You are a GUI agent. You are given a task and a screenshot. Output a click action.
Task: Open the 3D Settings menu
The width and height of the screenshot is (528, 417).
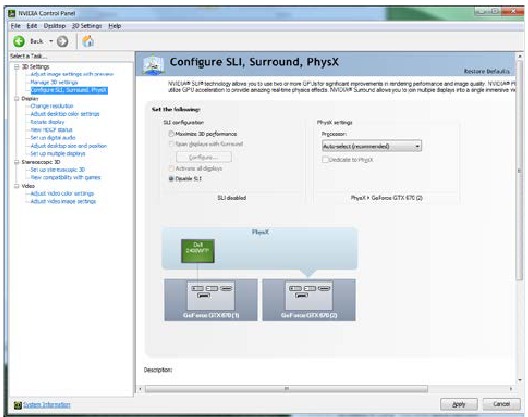pos(87,26)
